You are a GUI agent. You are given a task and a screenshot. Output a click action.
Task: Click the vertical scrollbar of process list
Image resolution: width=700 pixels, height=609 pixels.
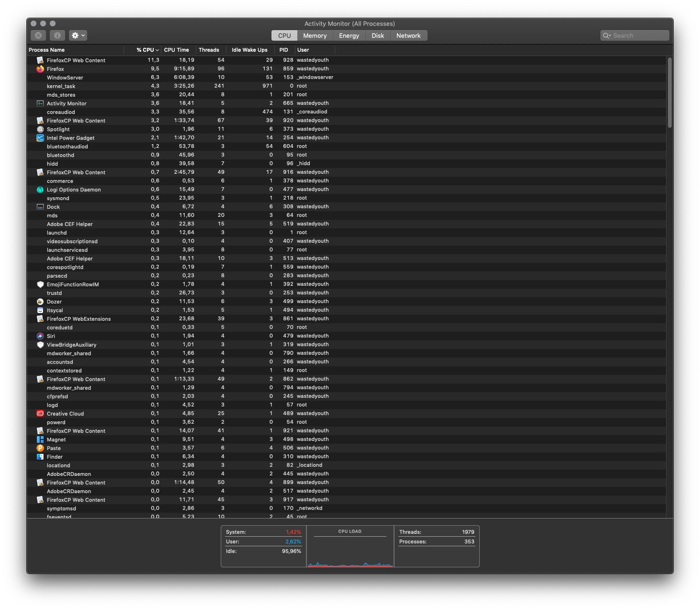[670, 92]
